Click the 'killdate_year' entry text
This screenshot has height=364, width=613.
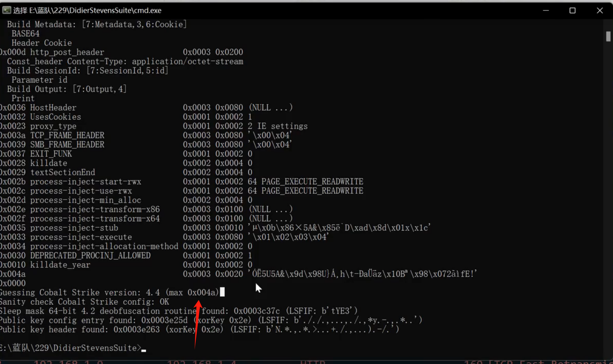[60, 265]
